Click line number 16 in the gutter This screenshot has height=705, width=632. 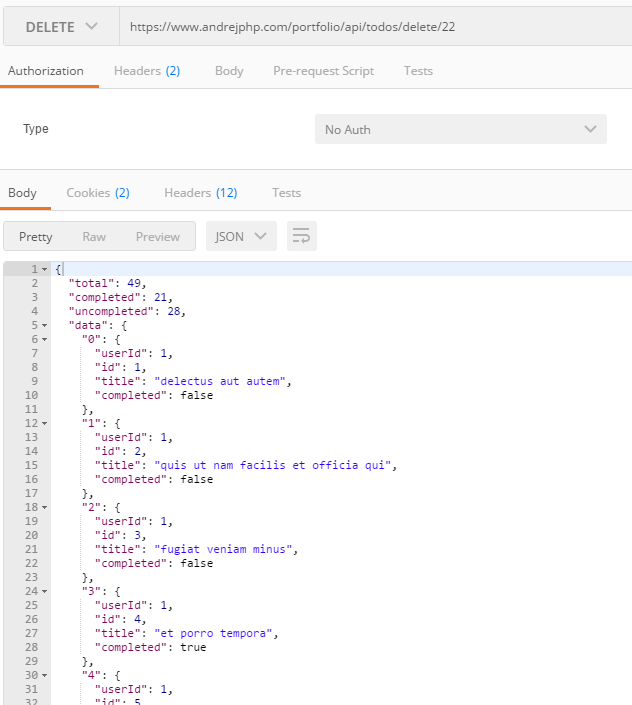point(31,479)
